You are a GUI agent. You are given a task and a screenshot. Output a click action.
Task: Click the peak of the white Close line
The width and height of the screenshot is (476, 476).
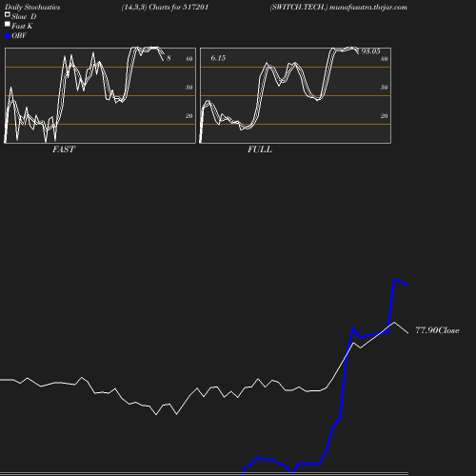point(394,323)
